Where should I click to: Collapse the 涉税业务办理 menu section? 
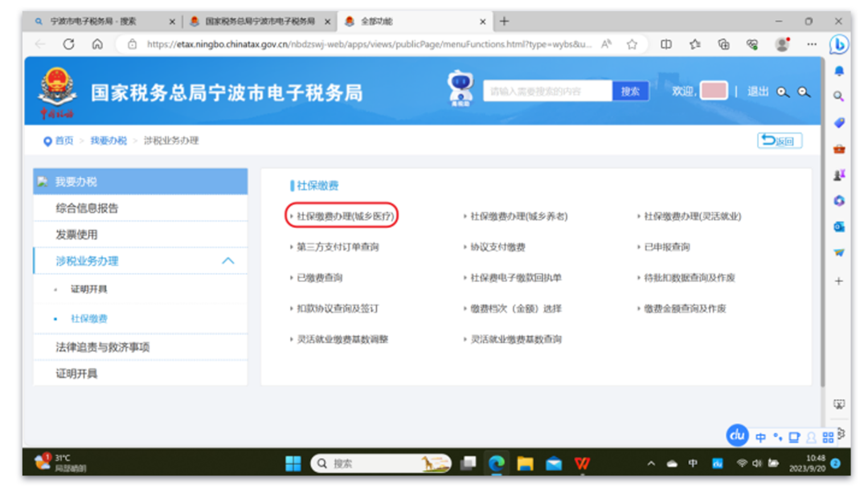tap(227, 261)
